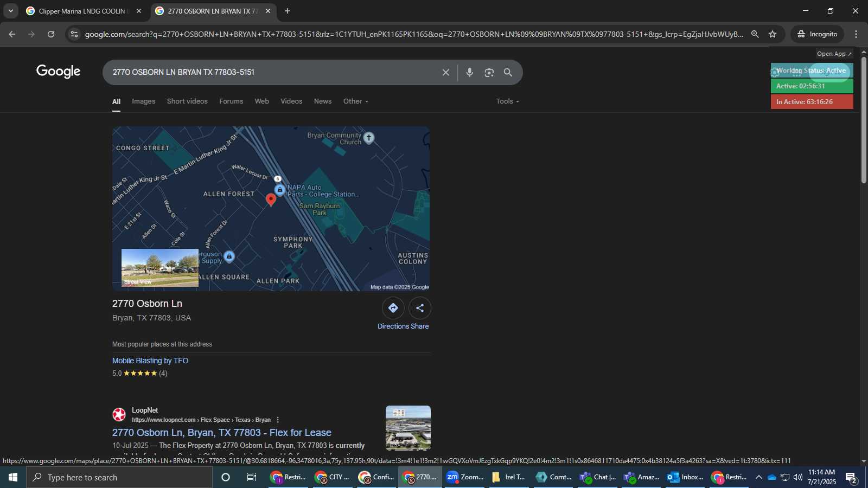The image size is (868, 488).
Task: Switch to the News tab
Action: tap(323, 101)
